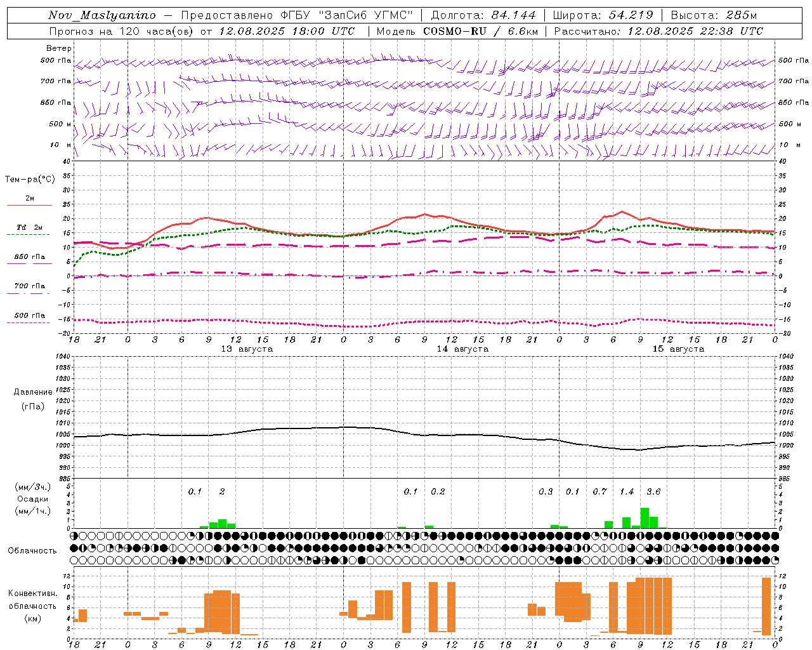
Task: Click the latitude value Широта: 54.219
Action: pos(603,15)
